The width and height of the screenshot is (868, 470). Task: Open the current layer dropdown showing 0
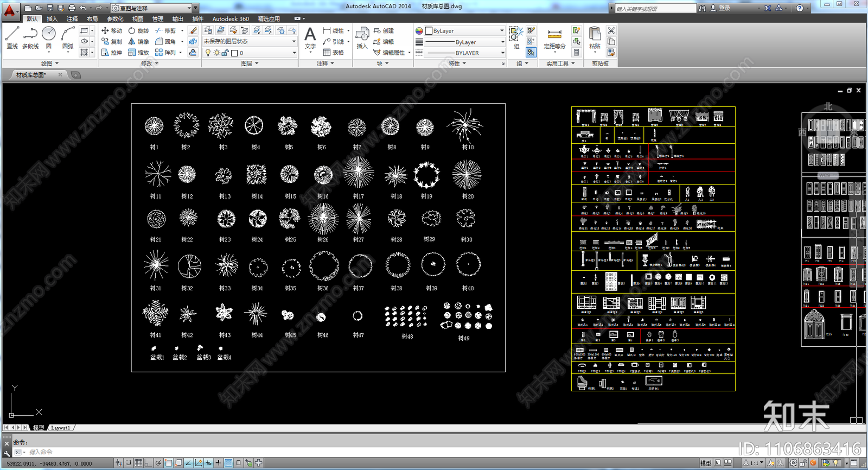tap(250, 53)
